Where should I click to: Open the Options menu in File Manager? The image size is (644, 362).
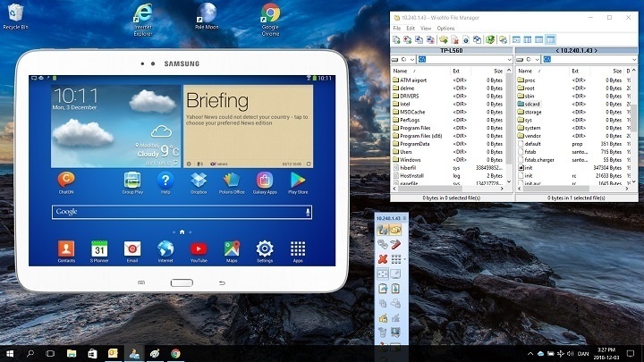point(445,29)
